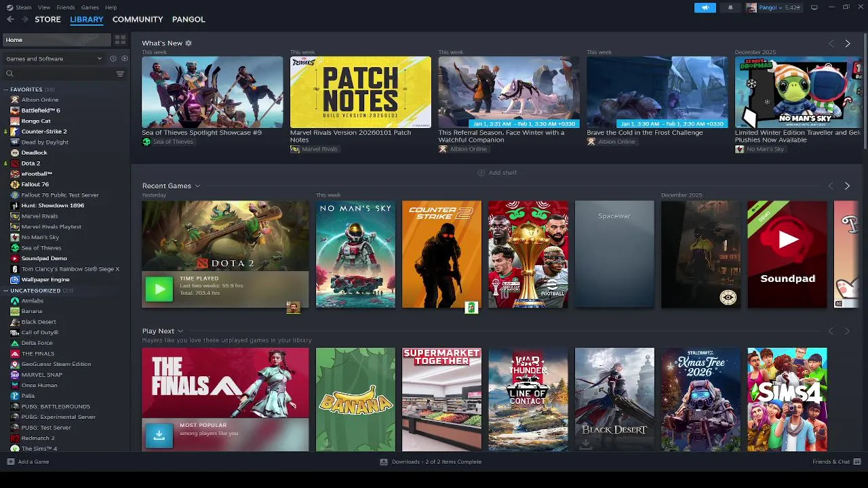Expand Play Next shelf dropdown
This screenshot has height=488, width=868.
coord(180,331)
